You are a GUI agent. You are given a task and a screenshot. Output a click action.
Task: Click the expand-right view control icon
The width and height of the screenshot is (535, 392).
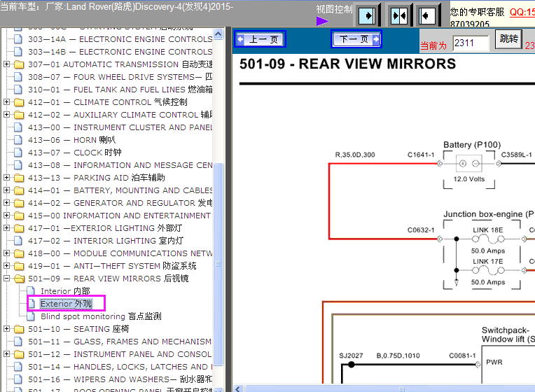[x=367, y=15]
